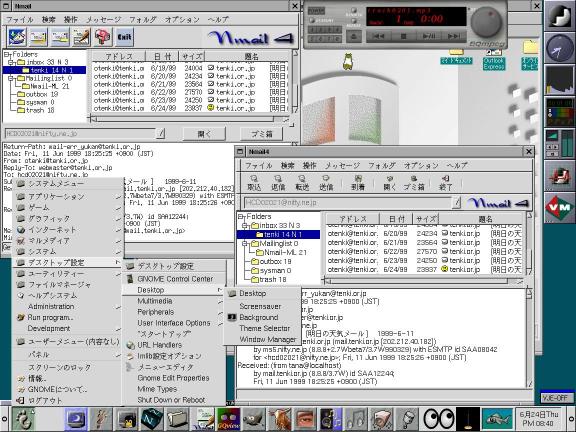Toggle shuffle on the MP3 player
Screen dimensions: 576x432
click(x=354, y=11)
